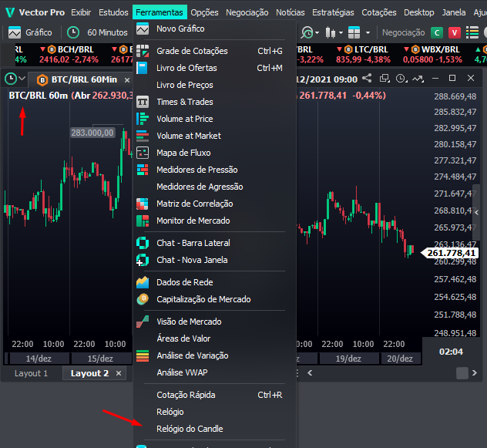Click the Monitor de Mercado icon
Viewport: 487px width, 448px height.
143,221
